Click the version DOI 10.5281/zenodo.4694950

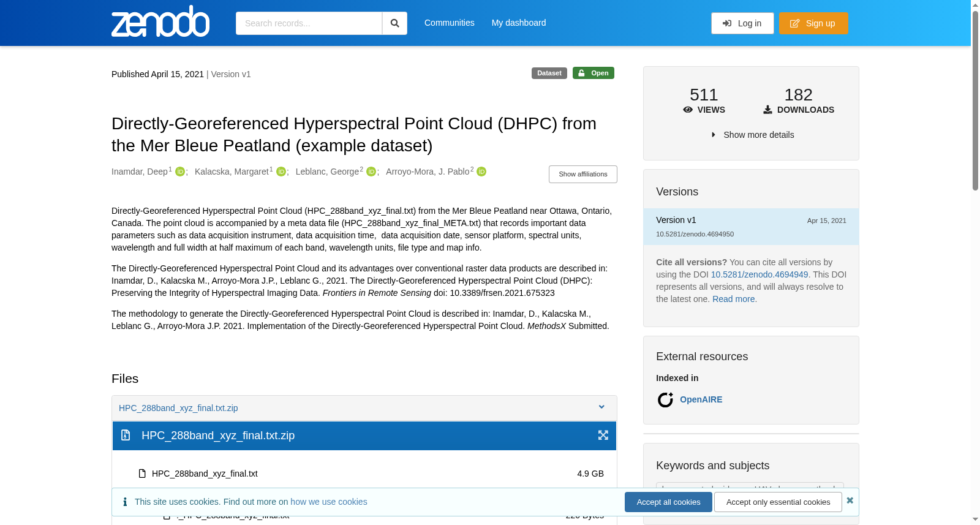pos(695,234)
